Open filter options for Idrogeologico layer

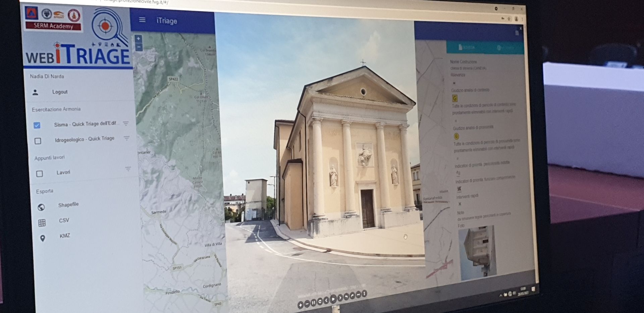coord(126,138)
